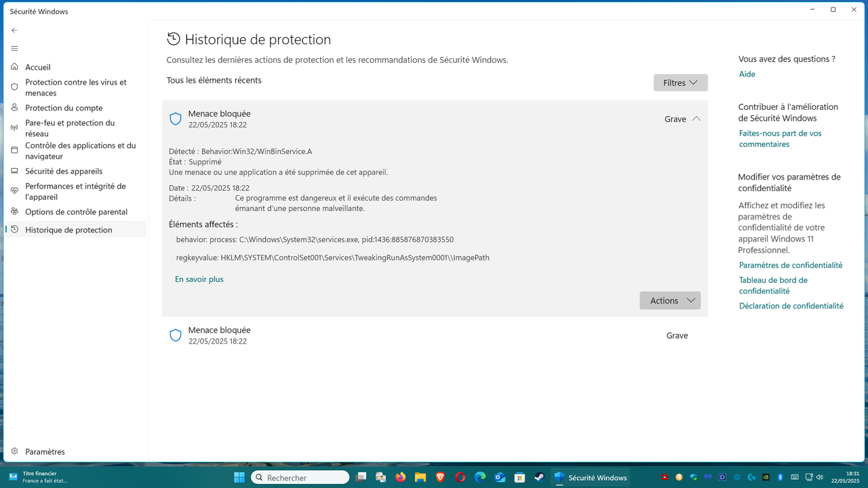Launch Firefox from the taskbar
The width and height of the screenshot is (868, 488).
(400, 477)
